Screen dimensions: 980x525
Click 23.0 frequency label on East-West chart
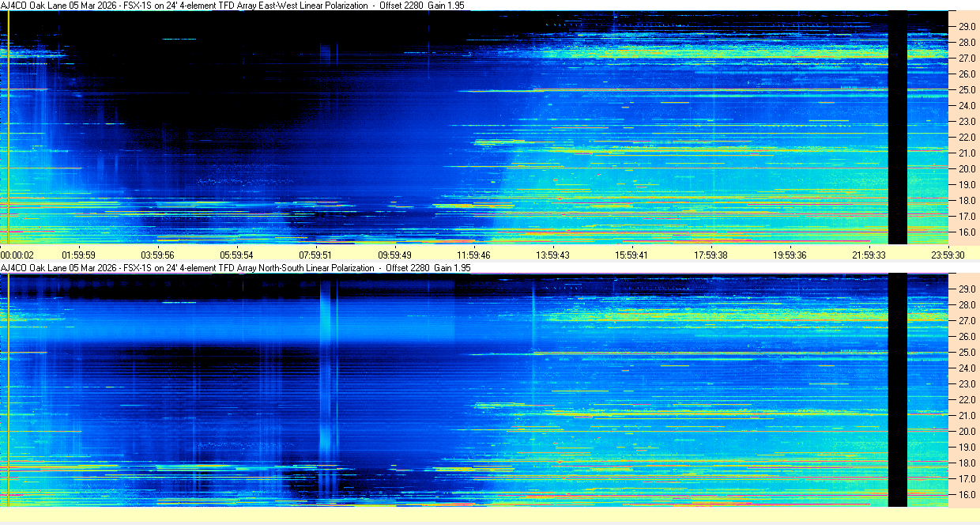click(967, 122)
